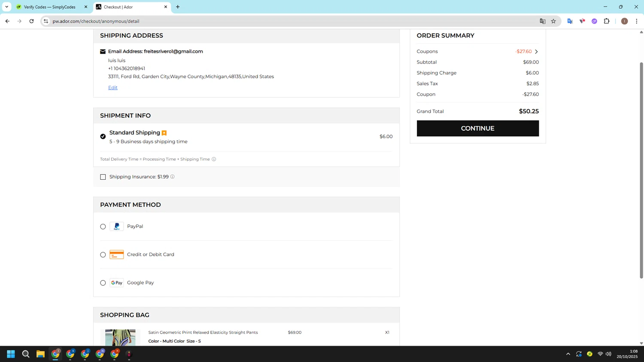Click the Google Pay logo

pyautogui.click(x=117, y=283)
